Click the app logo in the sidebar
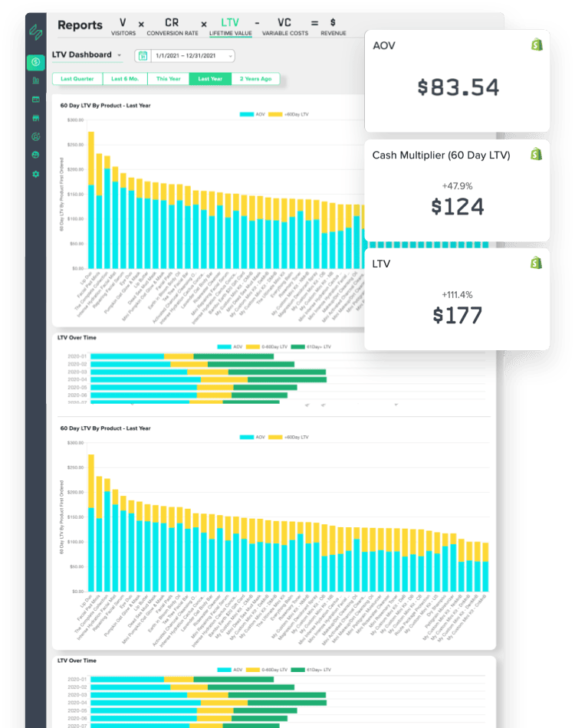This screenshot has width=575, height=728. (x=35, y=32)
